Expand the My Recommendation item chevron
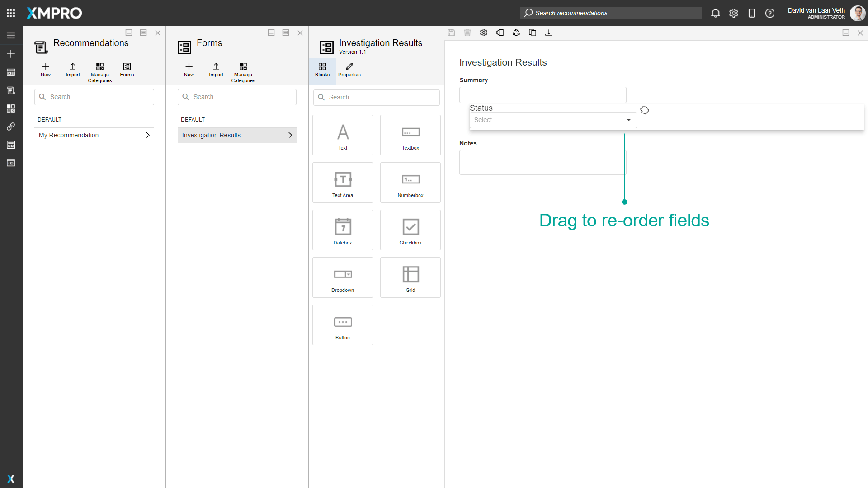Image resolution: width=868 pixels, height=488 pixels. [x=148, y=135]
